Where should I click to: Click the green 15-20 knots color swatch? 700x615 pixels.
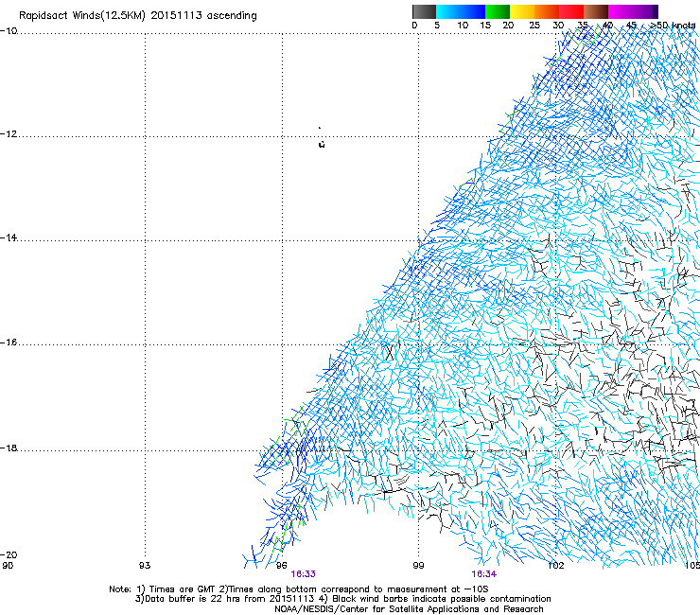(x=498, y=11)
